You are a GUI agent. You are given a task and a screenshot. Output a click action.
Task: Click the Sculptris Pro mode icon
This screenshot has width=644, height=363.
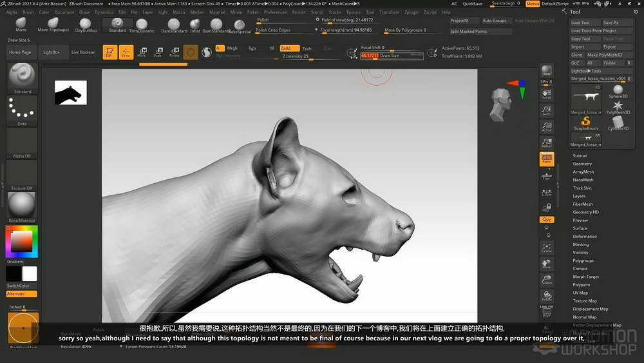tap(207, 52)
